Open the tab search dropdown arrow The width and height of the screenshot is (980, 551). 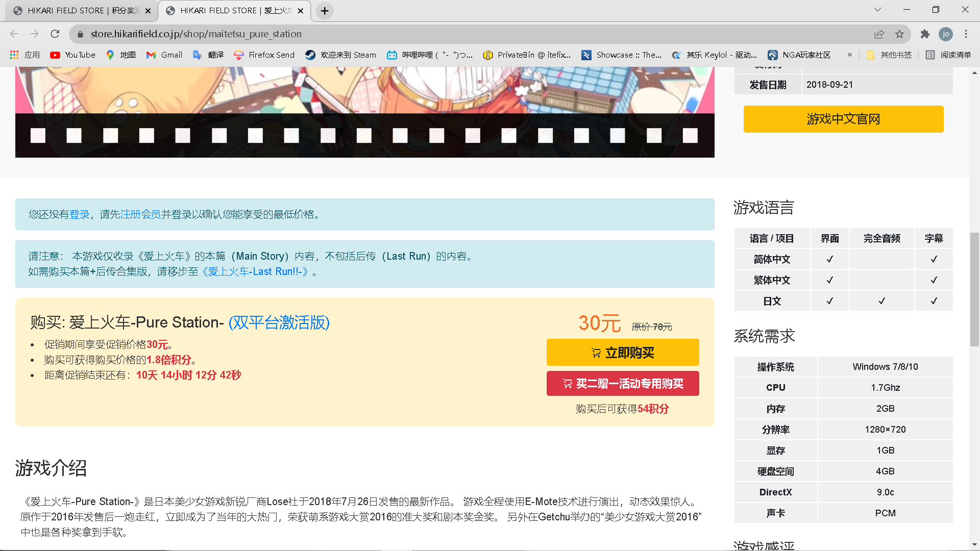(x=877, y=10)
